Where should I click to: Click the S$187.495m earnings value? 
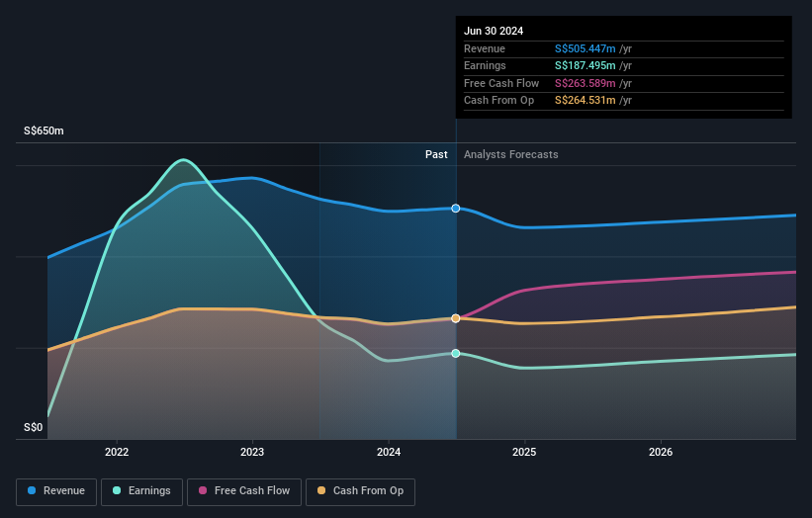tap(586, 65)
